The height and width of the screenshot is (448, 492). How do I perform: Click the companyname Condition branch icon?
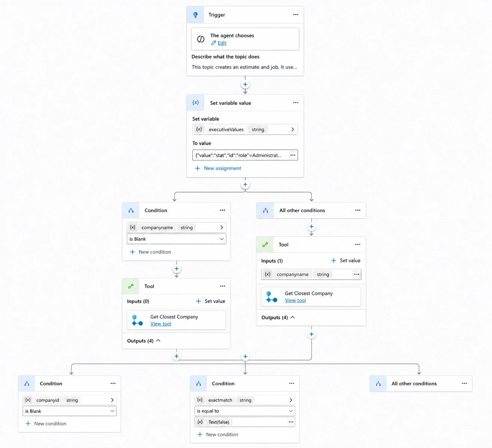[x=131, y=210]
